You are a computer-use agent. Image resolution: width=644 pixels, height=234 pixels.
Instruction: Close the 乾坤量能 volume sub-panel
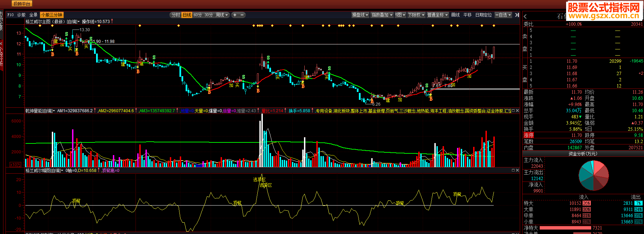click(517, 110)
